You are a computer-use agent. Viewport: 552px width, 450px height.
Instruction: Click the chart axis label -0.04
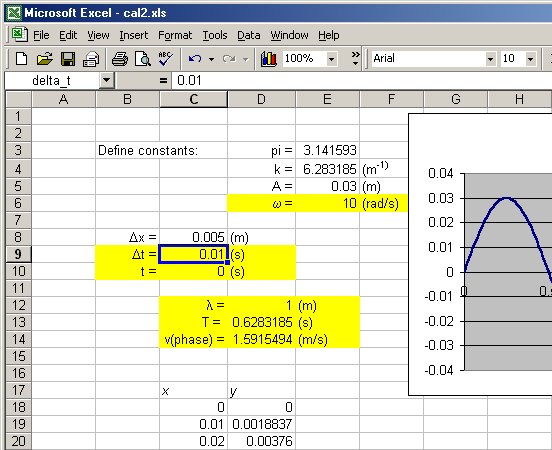tap(438, 370)
